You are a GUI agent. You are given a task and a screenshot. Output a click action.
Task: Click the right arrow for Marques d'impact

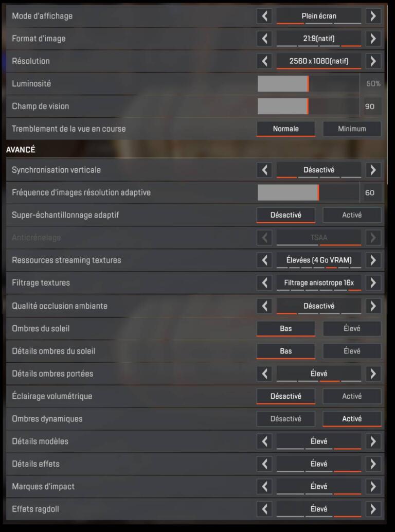pyautogui.click(x=373, y=486)
